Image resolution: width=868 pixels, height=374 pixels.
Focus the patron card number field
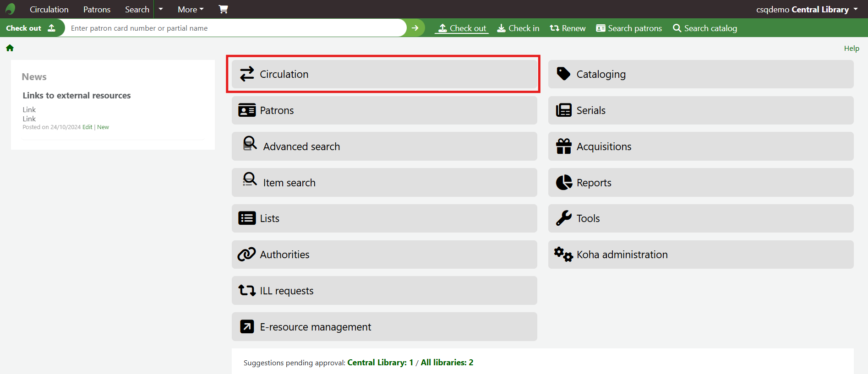point(234,28)
